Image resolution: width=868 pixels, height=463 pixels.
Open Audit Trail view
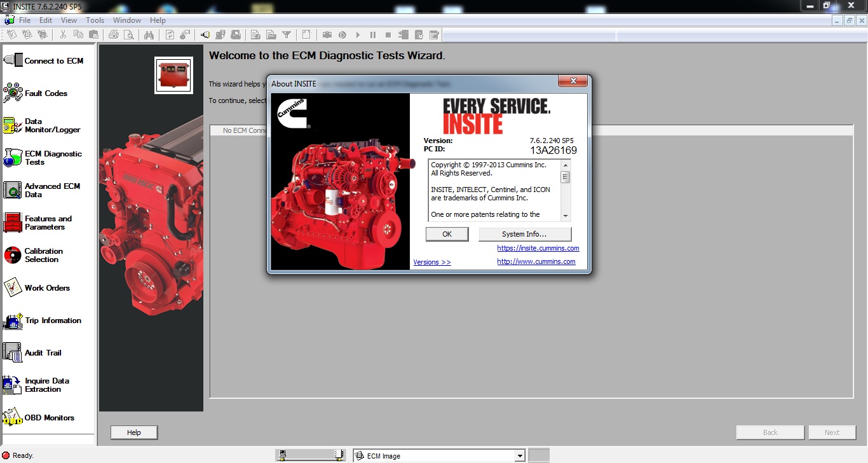pyautogui.click(x=32, y=352)
